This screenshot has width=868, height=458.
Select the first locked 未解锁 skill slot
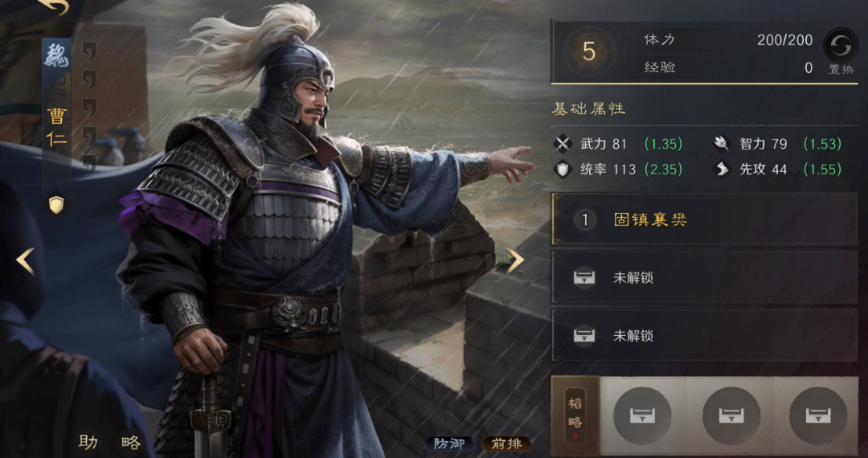704,277
